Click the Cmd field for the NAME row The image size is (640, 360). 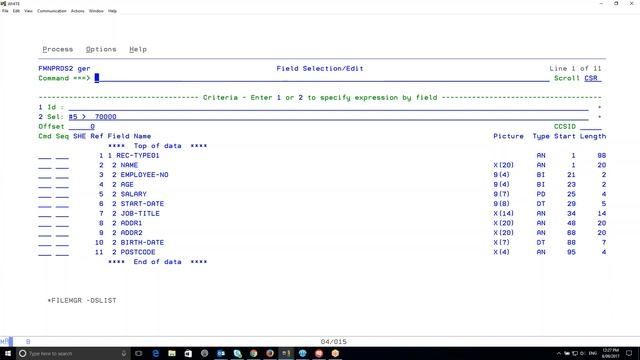point(45,165)
